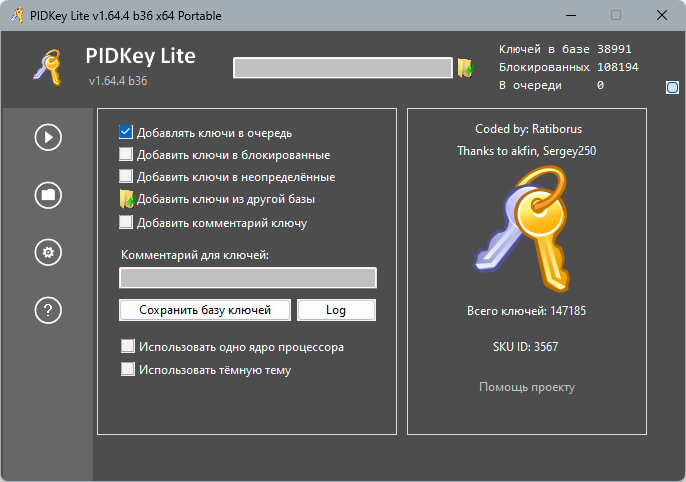This screenshot has width=686, height=482.
Task: Click the large keys image in the about panel
Action: (x=523, y=228)
